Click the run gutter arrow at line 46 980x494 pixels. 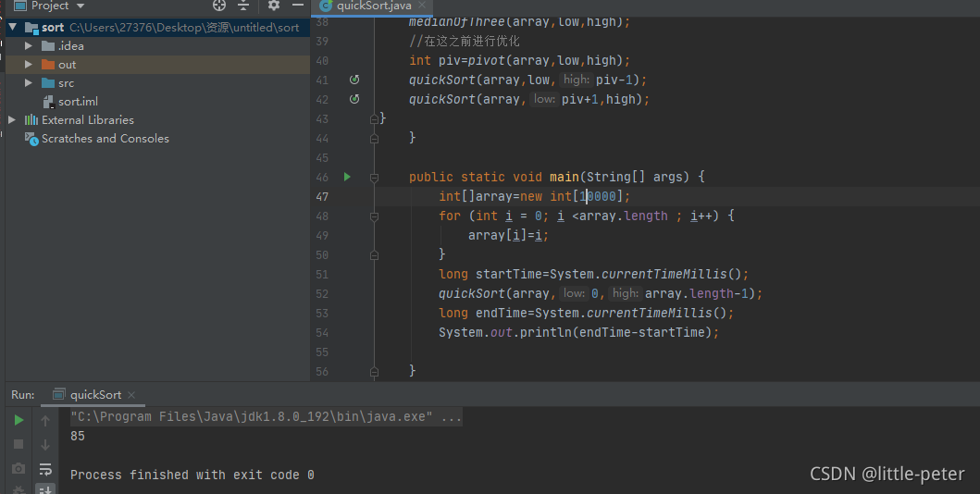click(348, 177)
